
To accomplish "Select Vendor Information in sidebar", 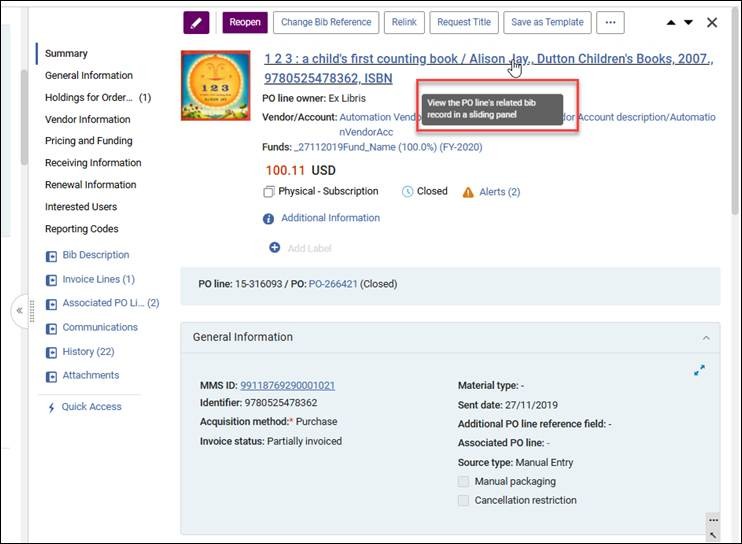I will tap(88, 119).
